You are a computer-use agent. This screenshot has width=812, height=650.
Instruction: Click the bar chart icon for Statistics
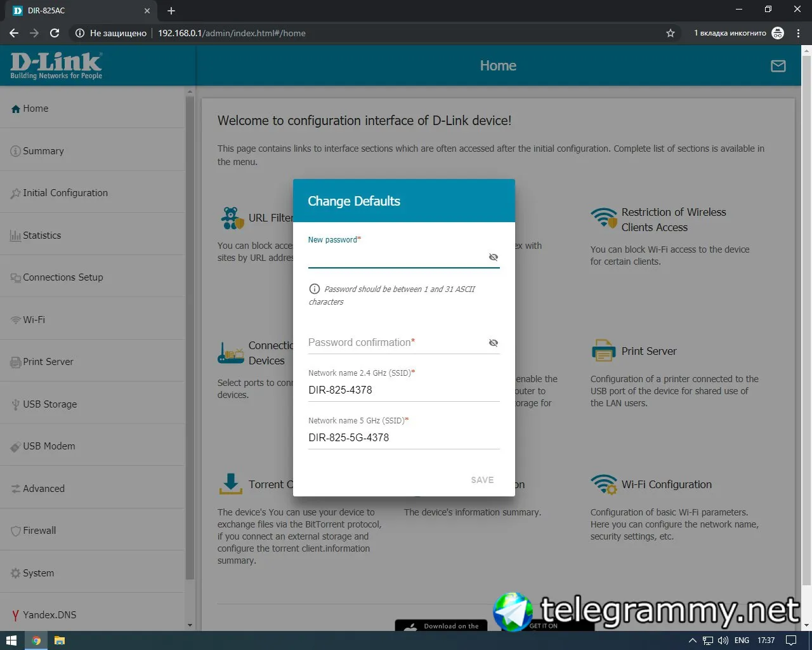tap(16, 236)
